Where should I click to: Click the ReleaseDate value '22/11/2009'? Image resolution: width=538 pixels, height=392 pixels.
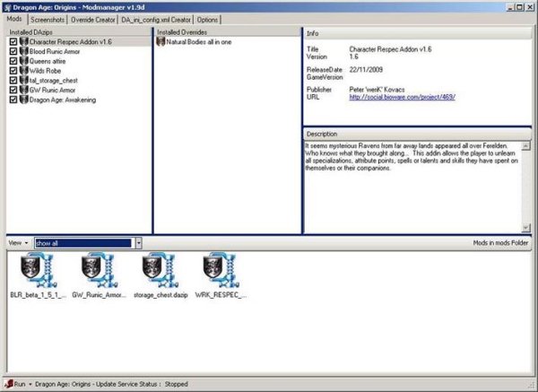[366, 70]
